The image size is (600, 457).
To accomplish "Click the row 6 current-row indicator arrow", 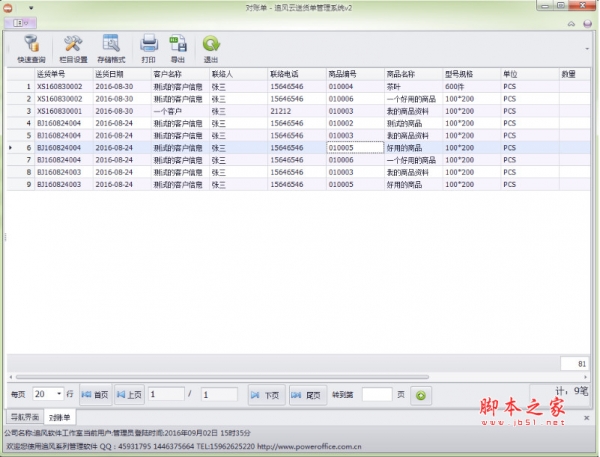I will click(10, 148).
